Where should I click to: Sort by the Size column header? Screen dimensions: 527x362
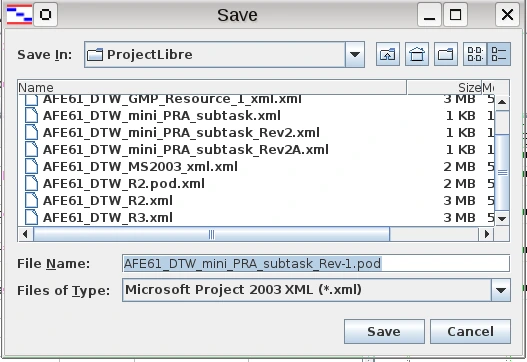[444, 87]
